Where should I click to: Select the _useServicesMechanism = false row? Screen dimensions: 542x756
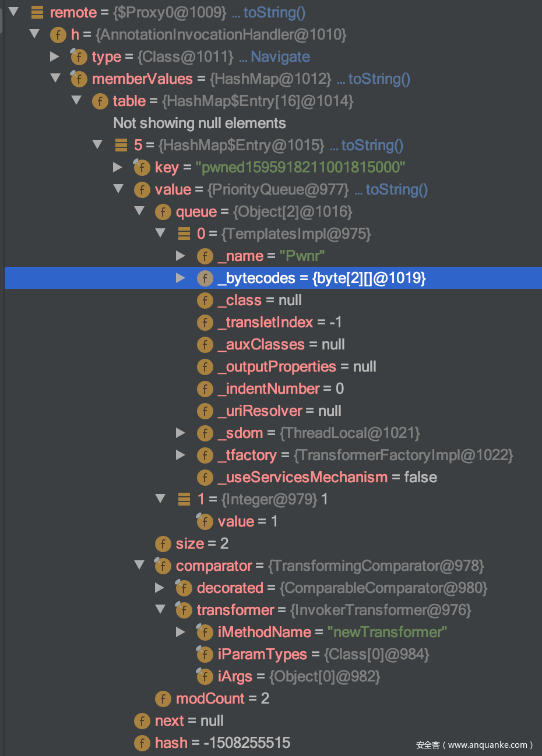point(327,477)
